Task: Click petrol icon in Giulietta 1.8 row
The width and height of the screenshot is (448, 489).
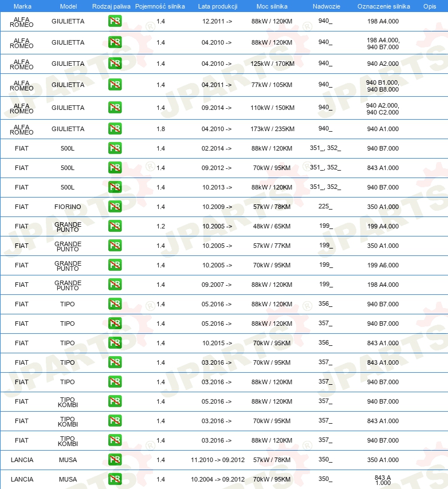Action: 115,129
